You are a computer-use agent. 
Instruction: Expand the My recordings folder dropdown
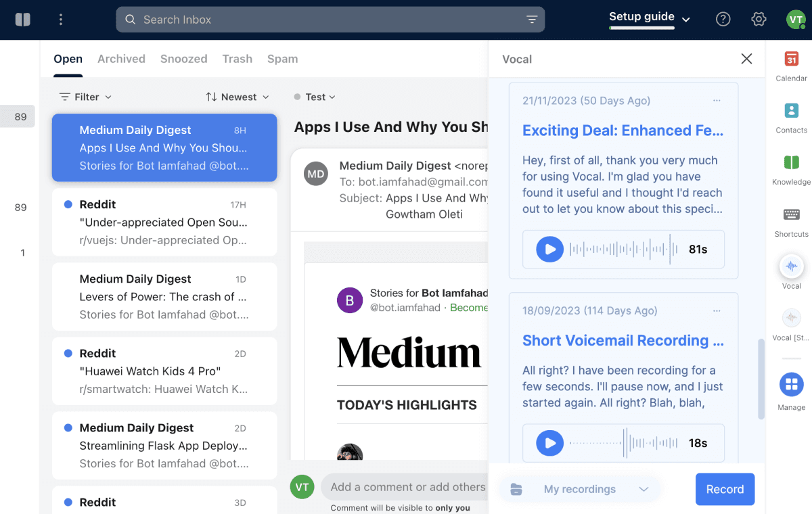[580, 489]
